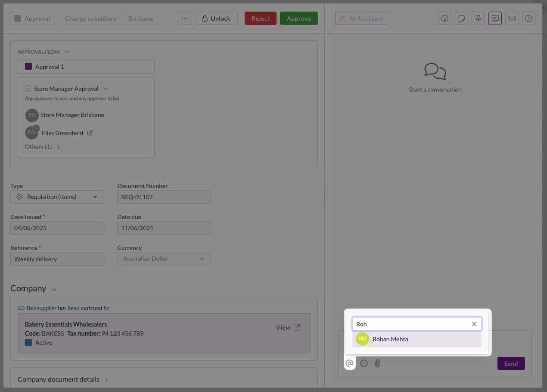Image resolution: width=547 pixels, height=392 pixels.
Task: Open the history clock icon
Action: click(529, 19)
